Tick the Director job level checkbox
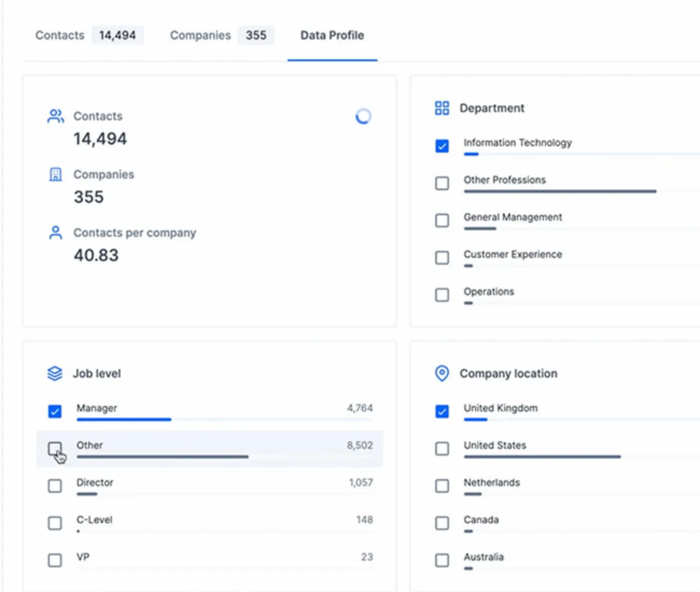Viewport: 700px width, 592px height. click(x=55, y=486)
